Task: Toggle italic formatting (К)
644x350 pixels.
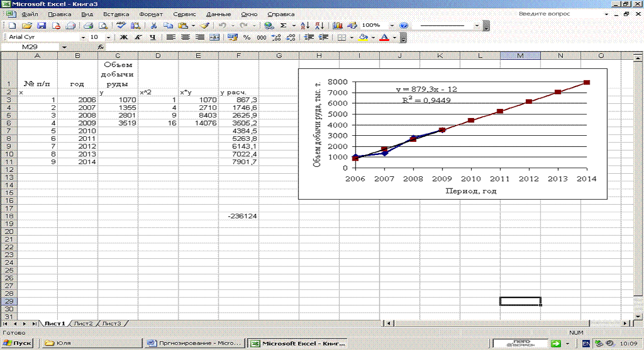Action: (138, 37)
